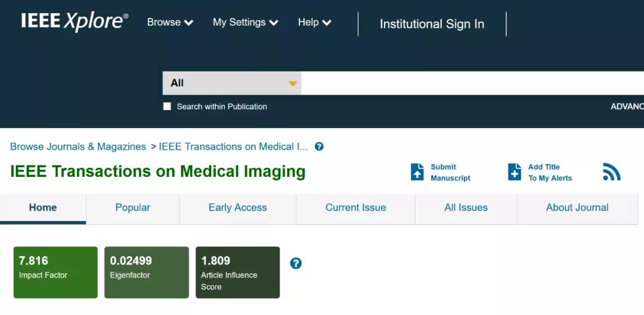Open the Help dropdown menu
This screenshot has width=644, height=315.
[315, 23]
